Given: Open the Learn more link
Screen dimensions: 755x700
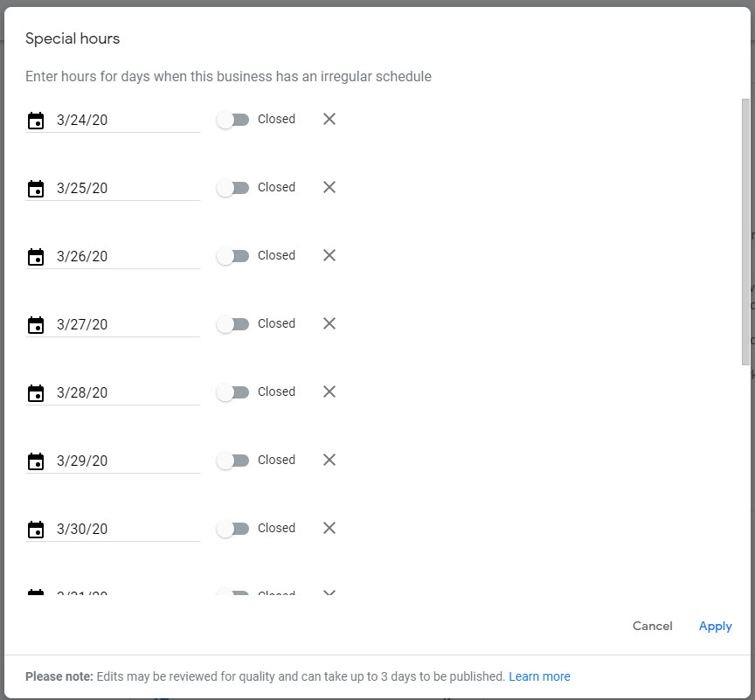Looking at the screenshot, I should point(539,676).
